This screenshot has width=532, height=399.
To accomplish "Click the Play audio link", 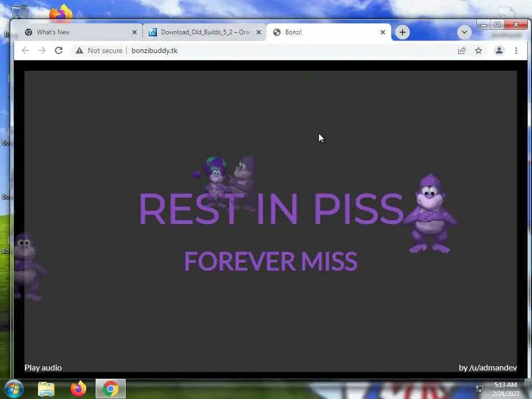I will point(43,368).
